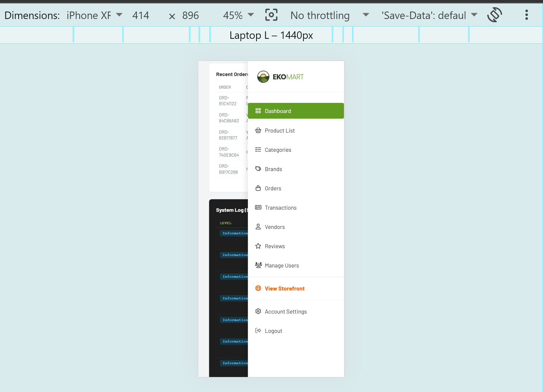Click the rotate device orientation icon
The width and height of the screenshot is (543, 392).
click(495, 15)
